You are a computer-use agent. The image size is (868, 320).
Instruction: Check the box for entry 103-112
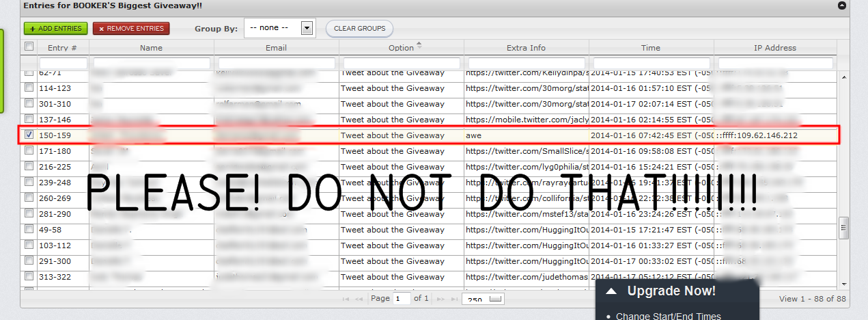29,245
